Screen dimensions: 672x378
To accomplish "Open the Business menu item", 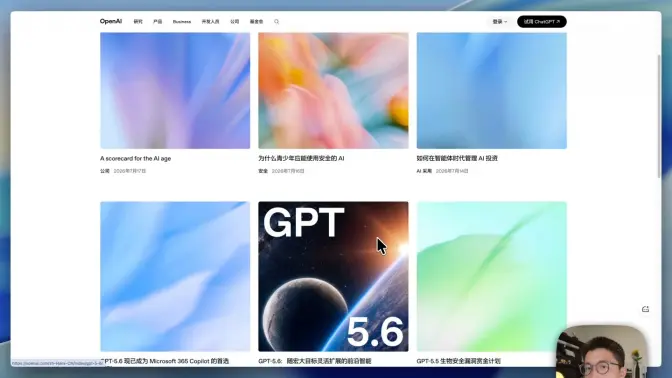I will [182, 21].
